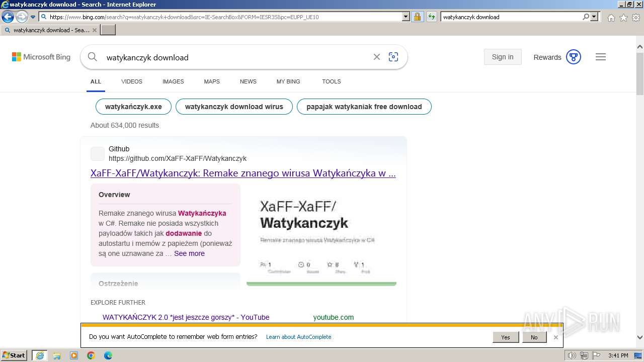This screenshot has height=362, width=644.
Task: Click No on AutoComplete prompt
Action: pyautogui.click(x=534, y=337)
